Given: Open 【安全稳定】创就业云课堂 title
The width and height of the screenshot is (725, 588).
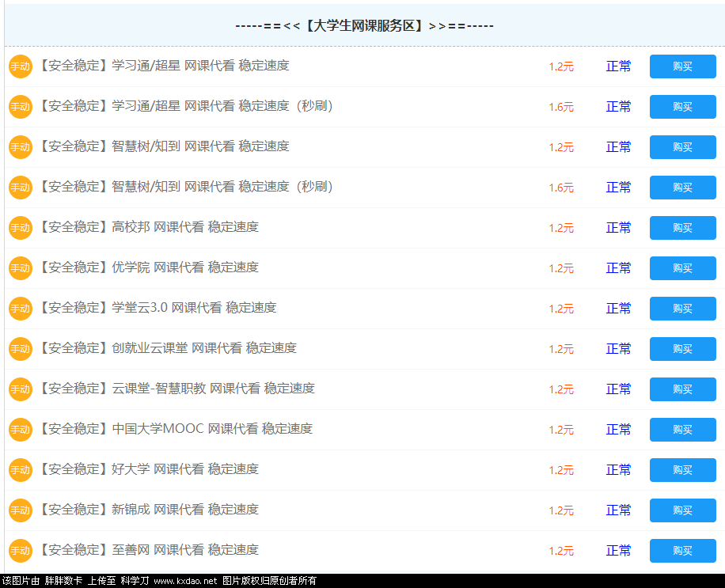Looking at the screenshot, I should coord(167,348).
